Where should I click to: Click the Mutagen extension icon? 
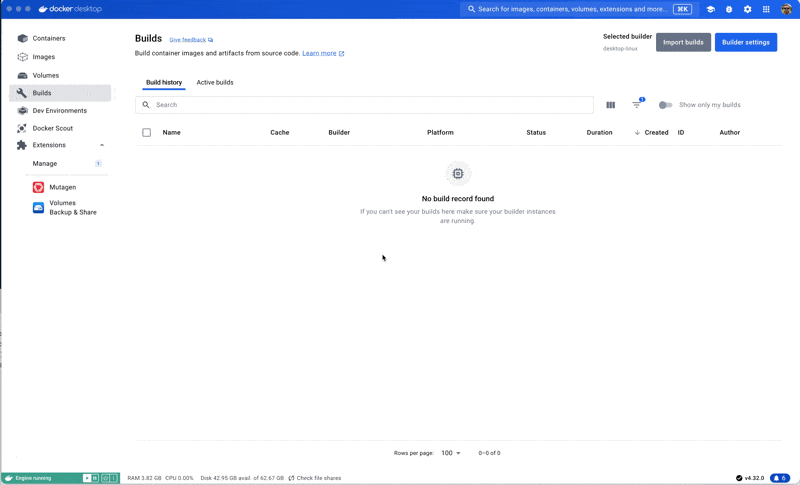coord(38,187)
